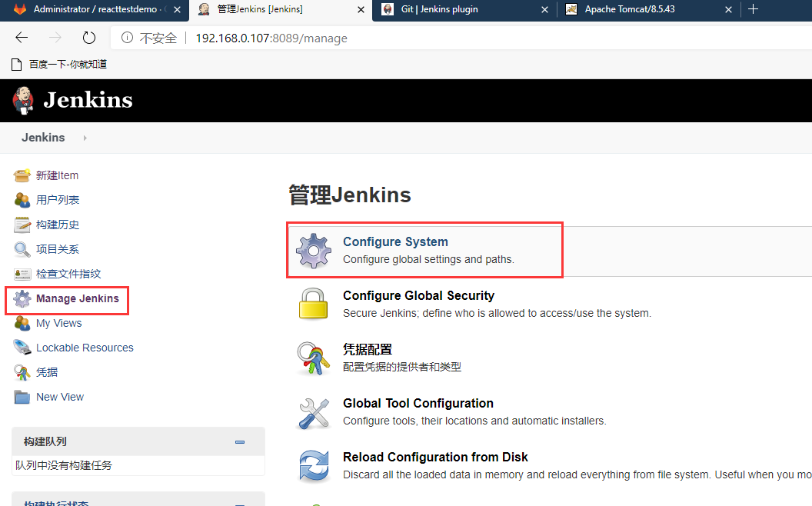812x506 pixels.
Task: Click the Jenkins breadcrumb link
Action: [x=43, y=138]
